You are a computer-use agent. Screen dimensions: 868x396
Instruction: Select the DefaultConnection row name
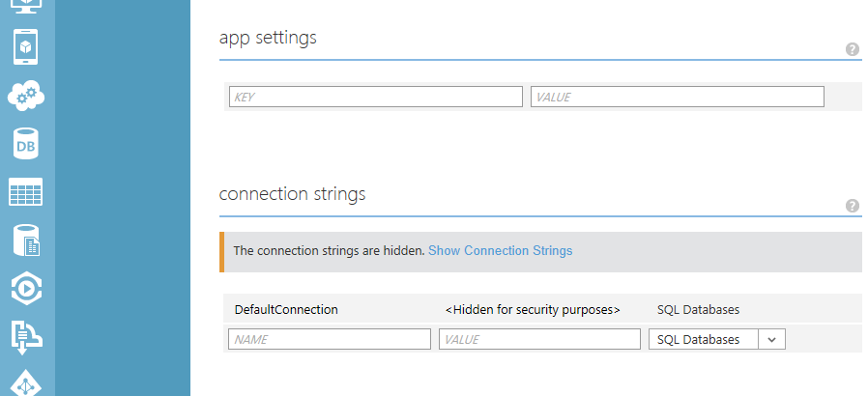click(x=286, y=309)
